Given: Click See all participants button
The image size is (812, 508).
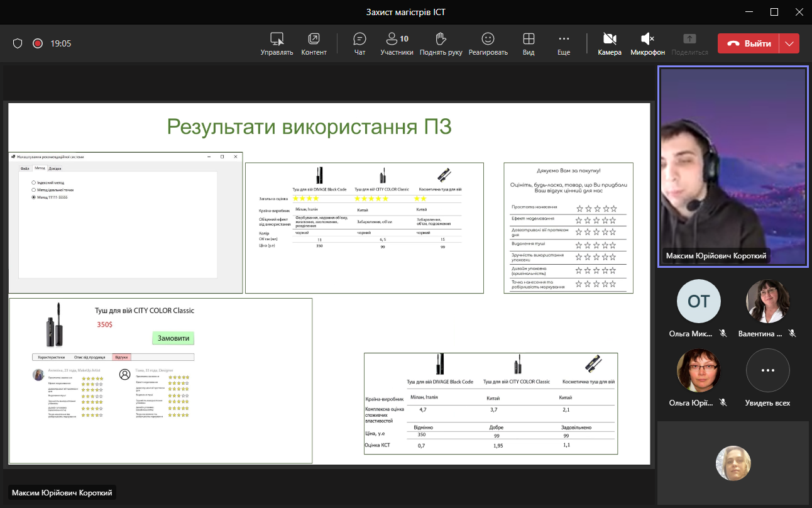Looking at the screenshot, I should (767, 370).
